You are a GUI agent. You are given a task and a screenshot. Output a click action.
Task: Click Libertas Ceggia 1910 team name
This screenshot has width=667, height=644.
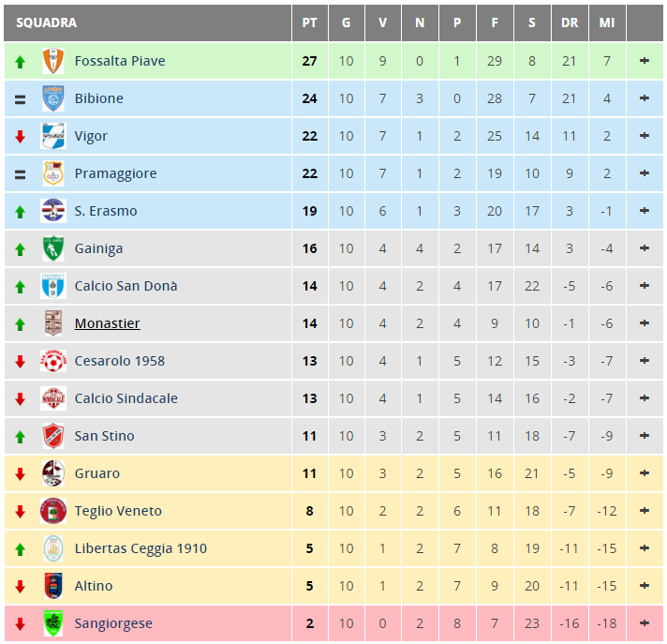pos(141,548)
